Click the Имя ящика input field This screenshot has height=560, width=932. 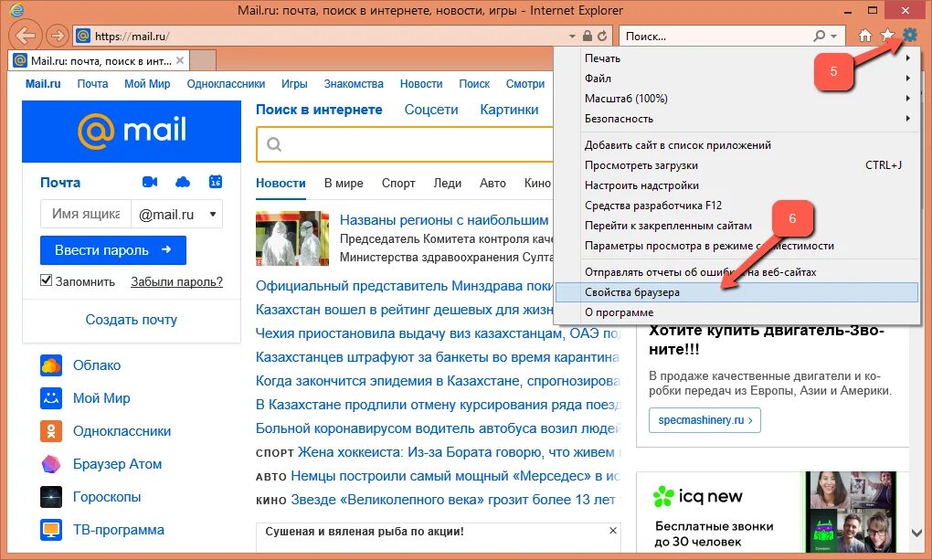coord(86,214)
